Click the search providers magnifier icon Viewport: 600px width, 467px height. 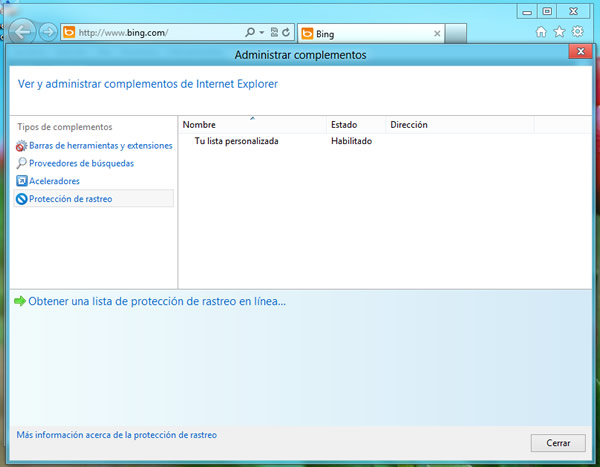[21, 163]
